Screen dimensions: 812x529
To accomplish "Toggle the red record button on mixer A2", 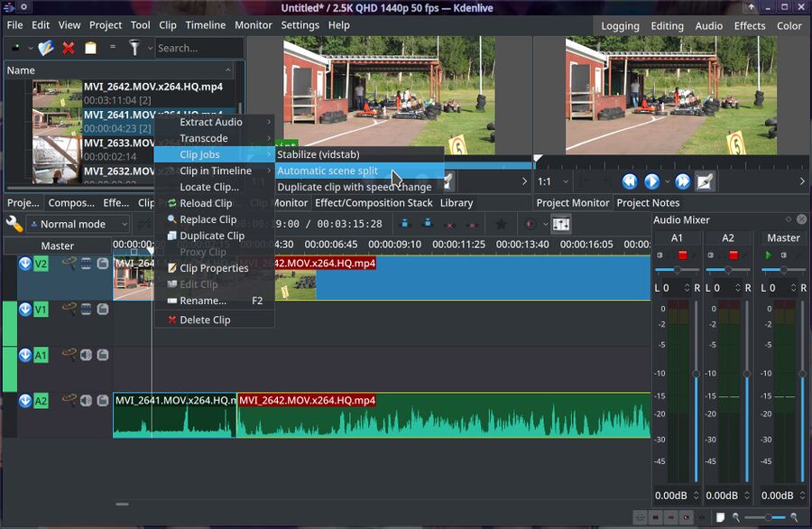I will point(734,255).
